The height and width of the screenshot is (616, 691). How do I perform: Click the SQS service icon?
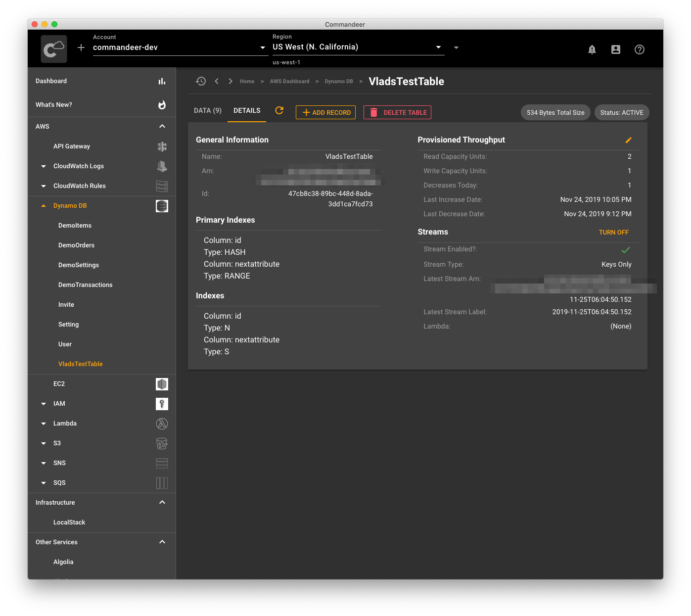click(162, 483)
